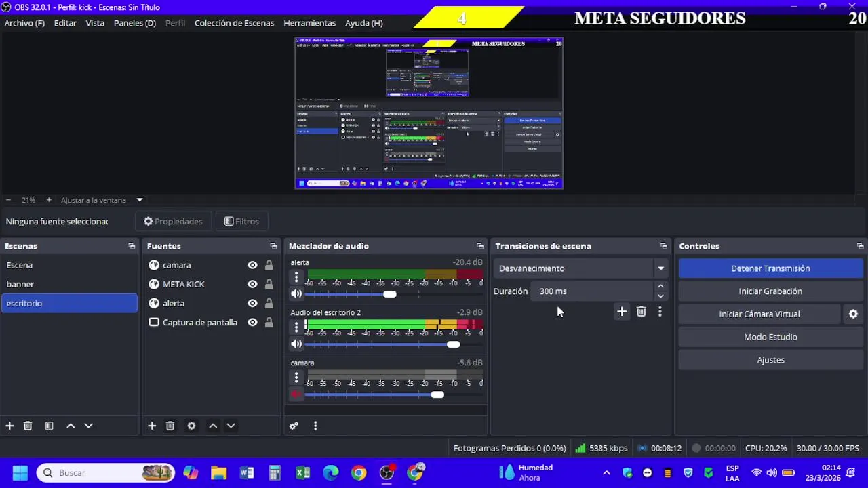This screenshot has height=488, width=868.
Task: Click Iniciar Grabación button
Action: point(770,291)
